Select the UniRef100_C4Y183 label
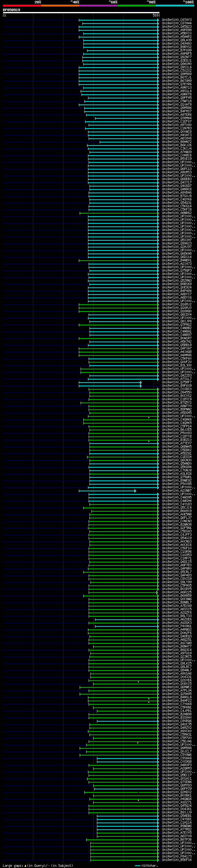Viewport: 197px width, 868px height. click(x=177, y=504)
